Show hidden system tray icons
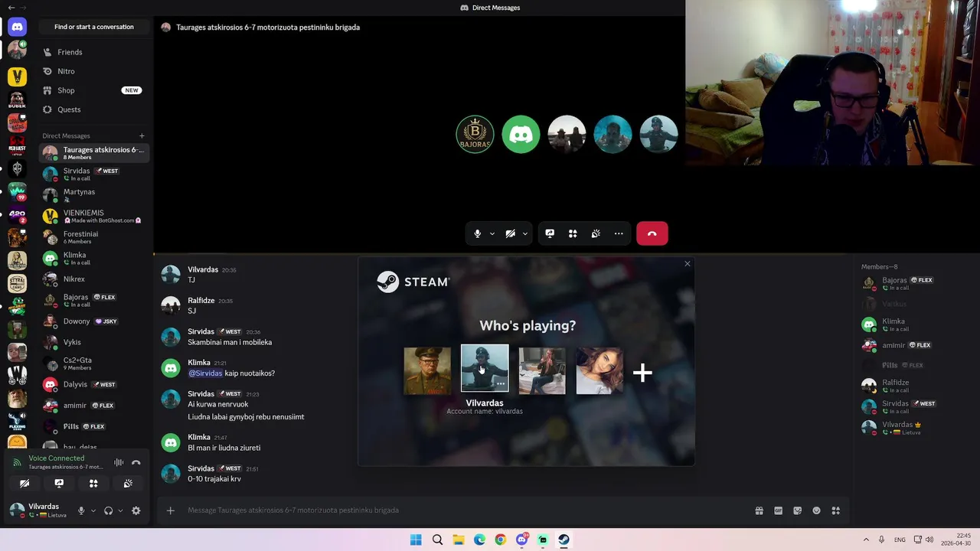This screenshot has width=980, height=551. click(866, 540)
